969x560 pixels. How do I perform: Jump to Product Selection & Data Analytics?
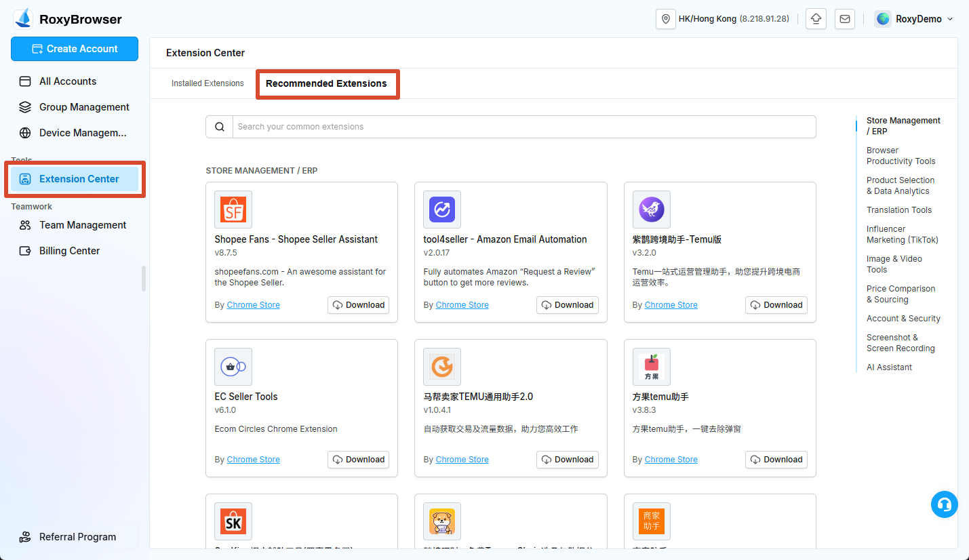click(901, 186)
